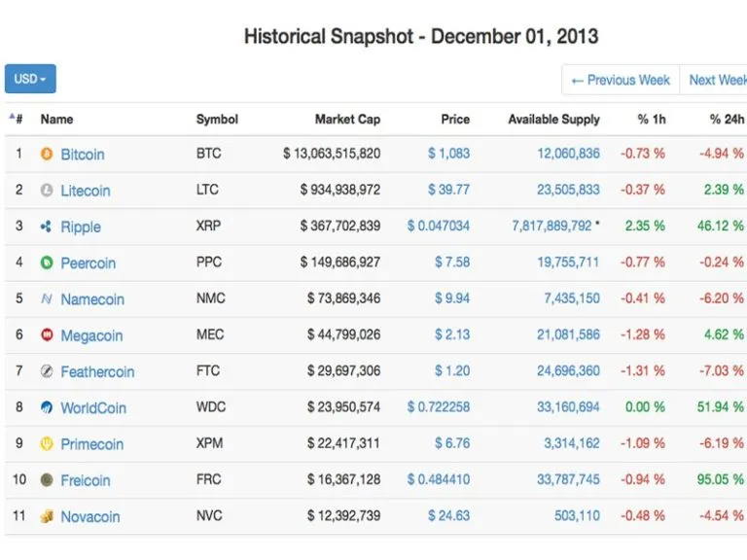Click Primecoin price $ 6.76
747x560 pixels.
452,443
